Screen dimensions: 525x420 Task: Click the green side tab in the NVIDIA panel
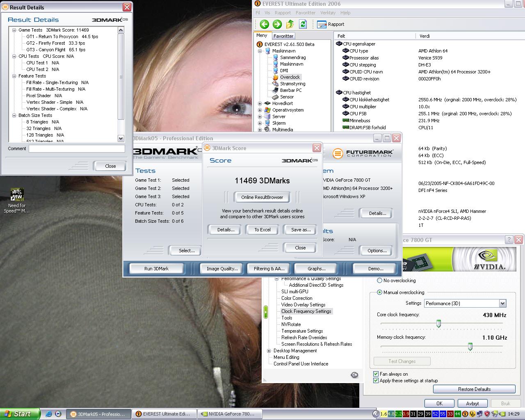(x=266, y=312)
